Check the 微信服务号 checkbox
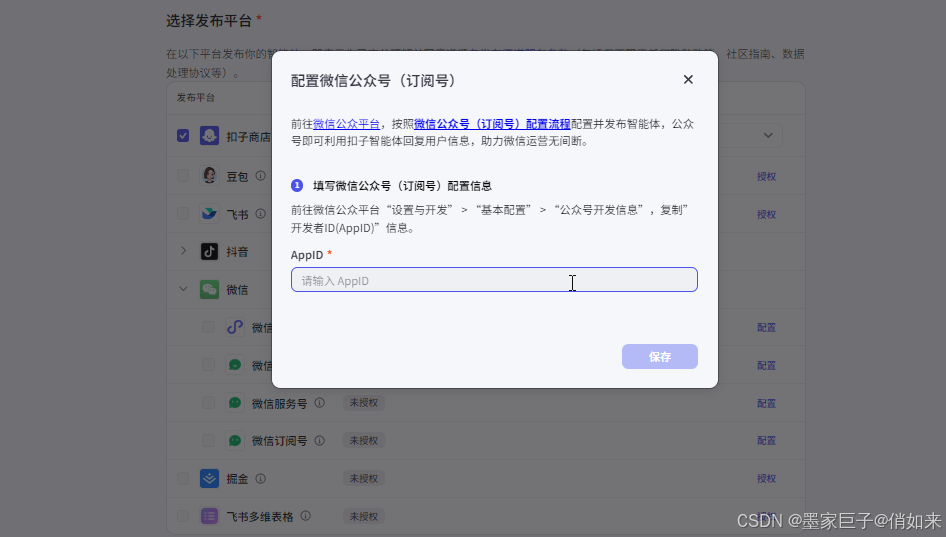This screenshot has width=946, height=537. coord(208,402)
